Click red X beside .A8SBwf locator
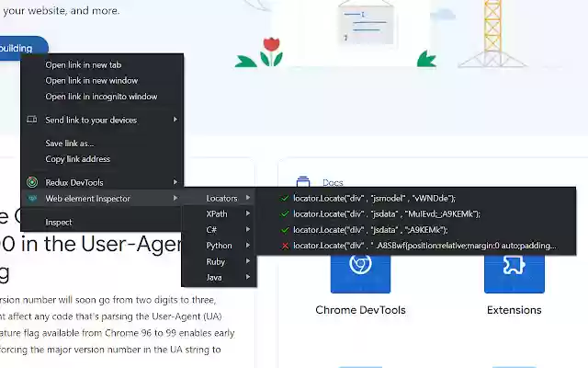This screenshot has height=368, width=588. [x=285, y=246]
